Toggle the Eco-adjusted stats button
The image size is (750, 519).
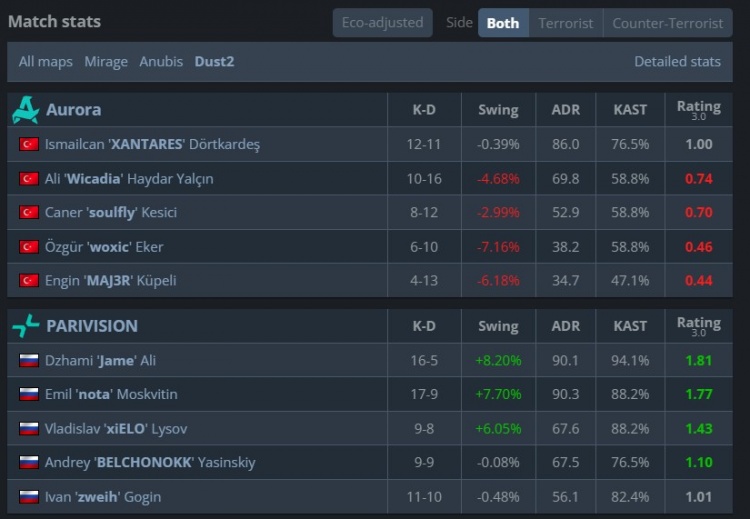pyautogui.click(x=383, y=23)
